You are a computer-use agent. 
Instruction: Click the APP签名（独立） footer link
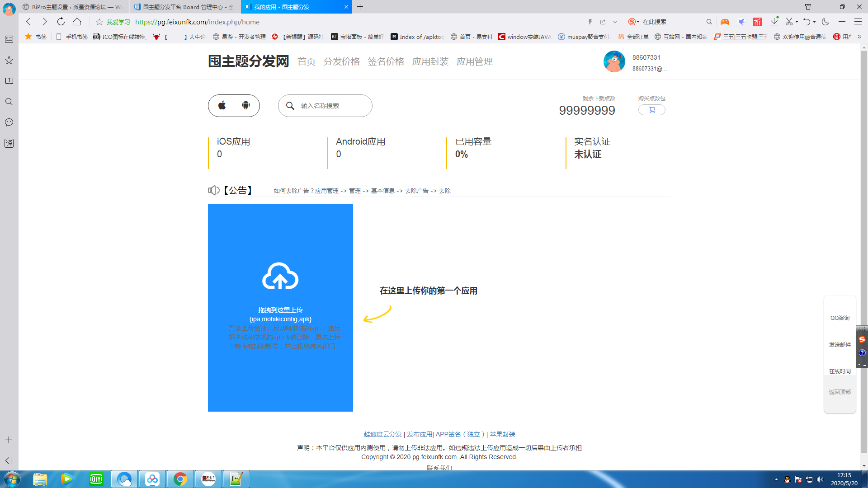click(460, 434)
